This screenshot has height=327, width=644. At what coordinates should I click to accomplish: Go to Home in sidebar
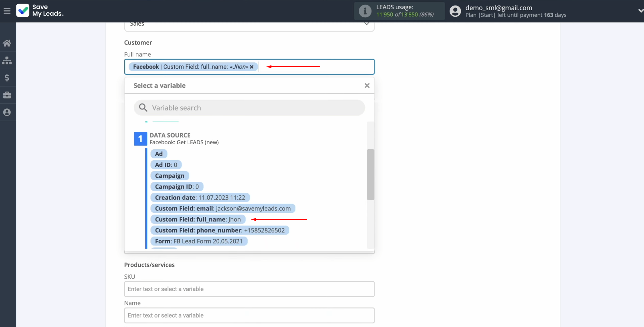point(7,43)
